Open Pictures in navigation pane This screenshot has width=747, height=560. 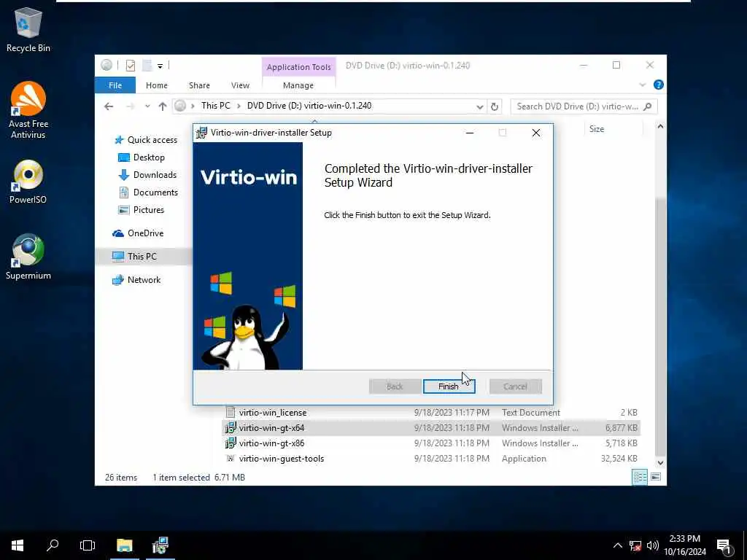[141, 210]
